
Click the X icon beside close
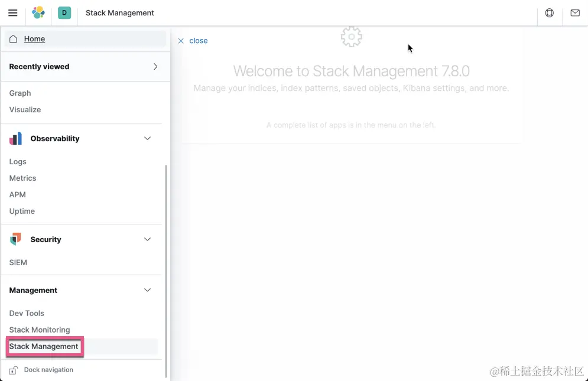181,41
